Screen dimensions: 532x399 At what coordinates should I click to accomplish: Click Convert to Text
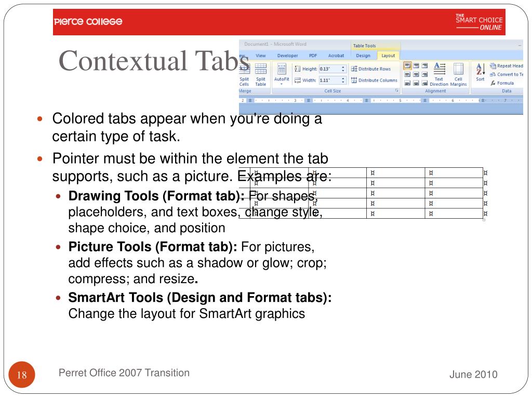pyautogui.click(x=506, y=74)
